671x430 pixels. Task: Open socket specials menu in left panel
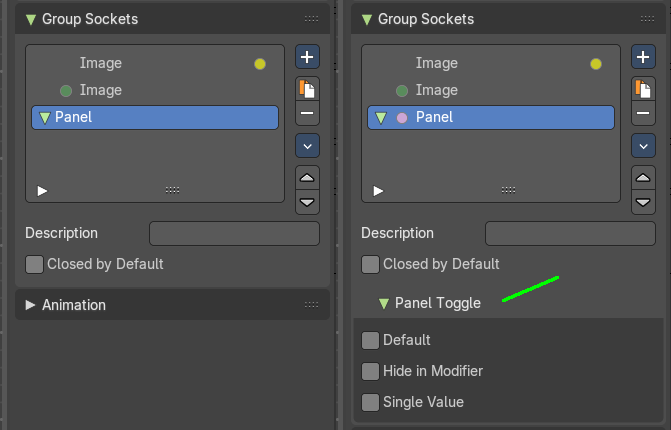(x=307, y=146)
